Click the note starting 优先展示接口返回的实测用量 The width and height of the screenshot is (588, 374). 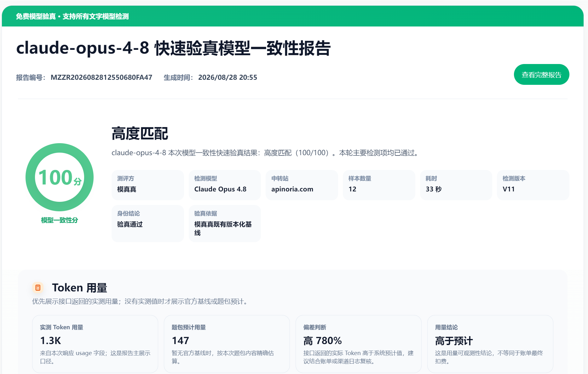(x=141, y=301)
